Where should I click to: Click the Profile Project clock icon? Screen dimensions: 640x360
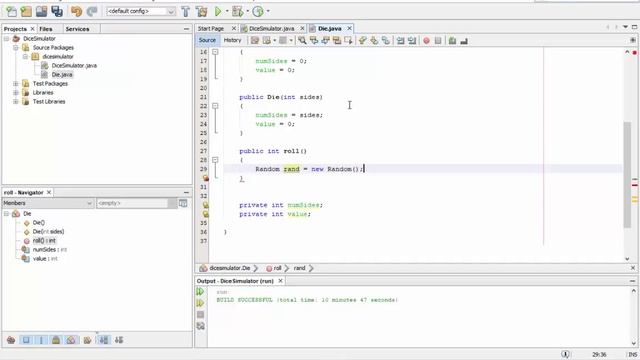click(x=258, y=11)
